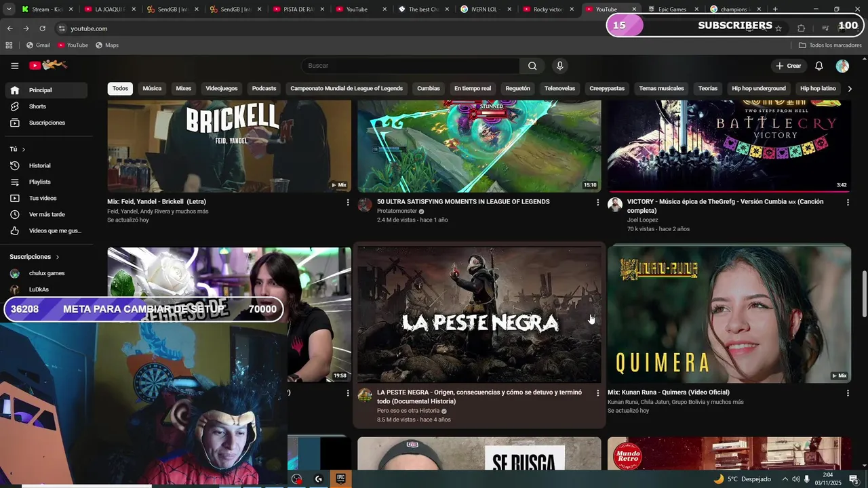Open the account avatar menu
This screenshot has height=488, width=868.
pos(842,66)
